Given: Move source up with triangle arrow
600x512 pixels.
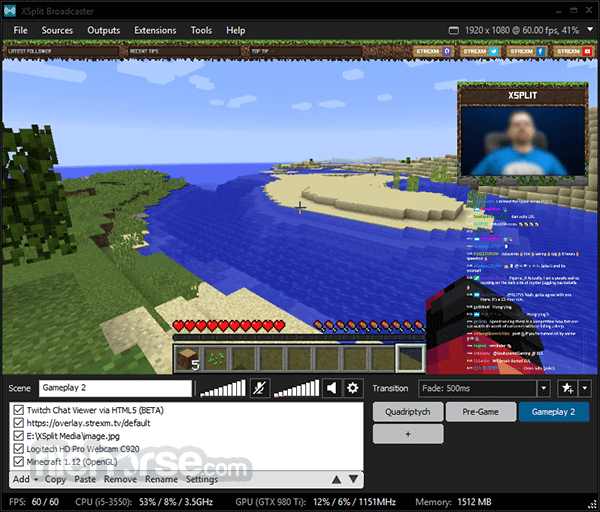Looking at the screenshot, I should (x=336, y=479).
